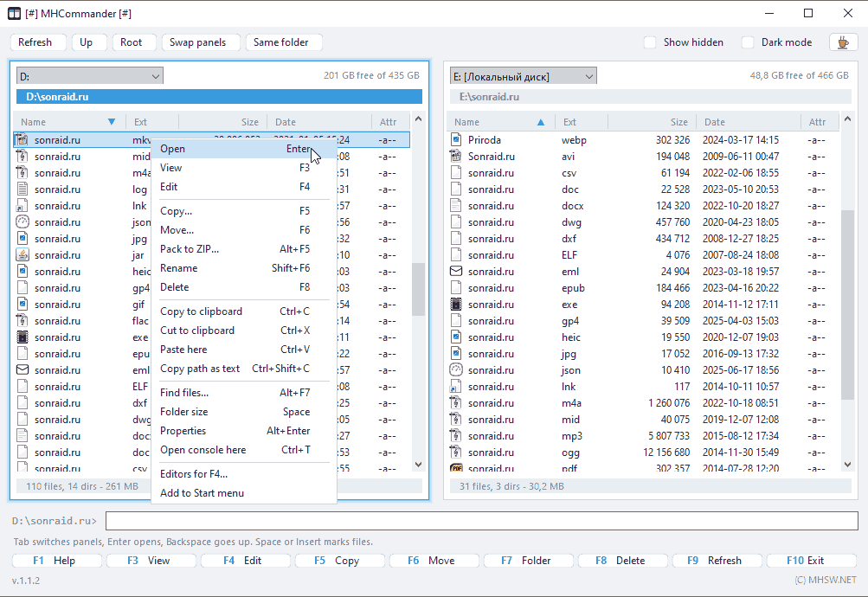Click the shortcut icon of the left lnk row
This screenshot has width=868, height=597.
tap(23, 206)
